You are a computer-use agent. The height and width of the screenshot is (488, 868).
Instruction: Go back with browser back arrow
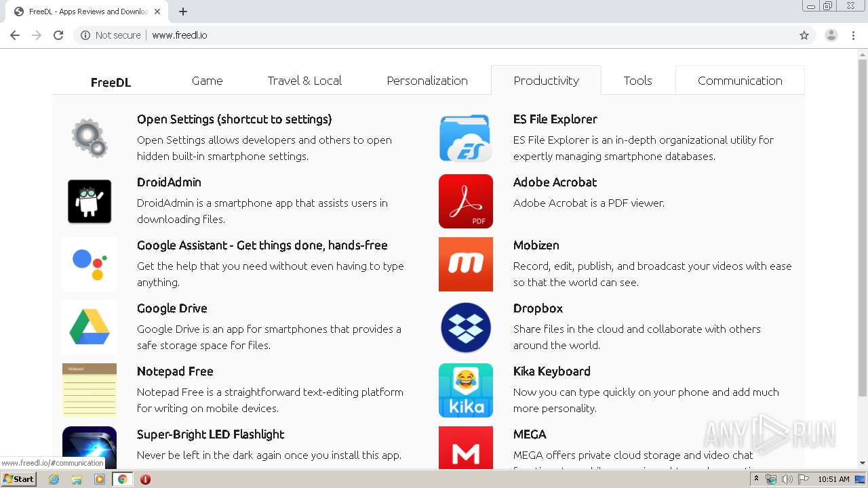[15, 35]
